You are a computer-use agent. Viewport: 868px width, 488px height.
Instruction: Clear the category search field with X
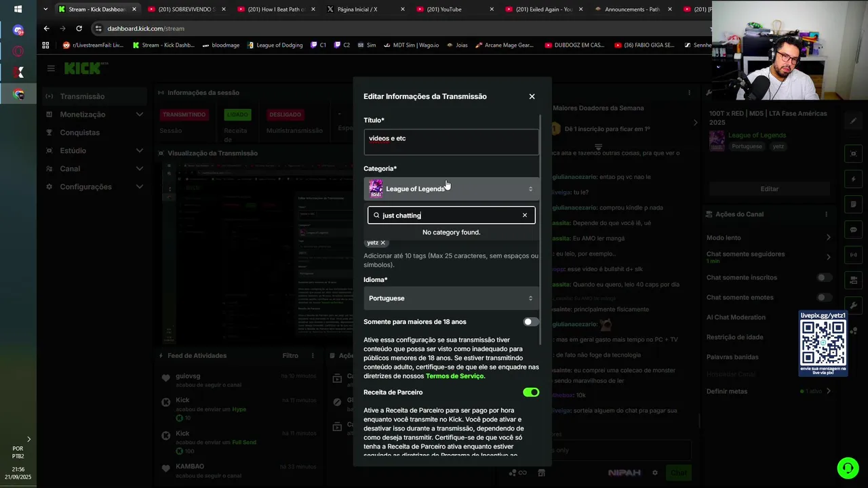click(x=524, y=216)
